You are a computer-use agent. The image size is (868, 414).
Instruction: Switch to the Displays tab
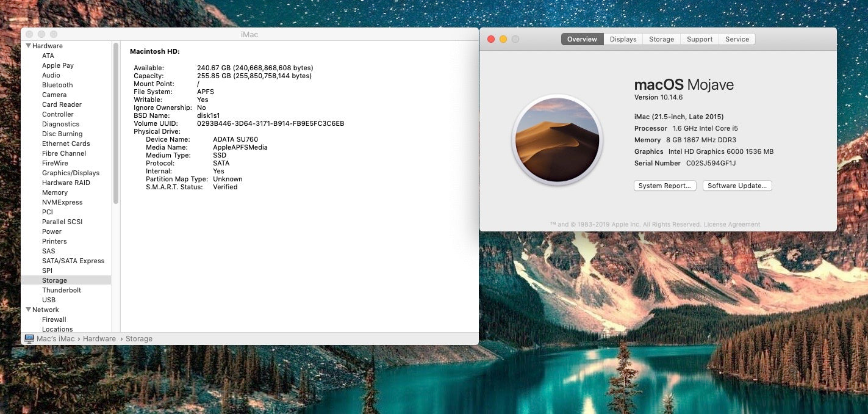click(623, 39)
